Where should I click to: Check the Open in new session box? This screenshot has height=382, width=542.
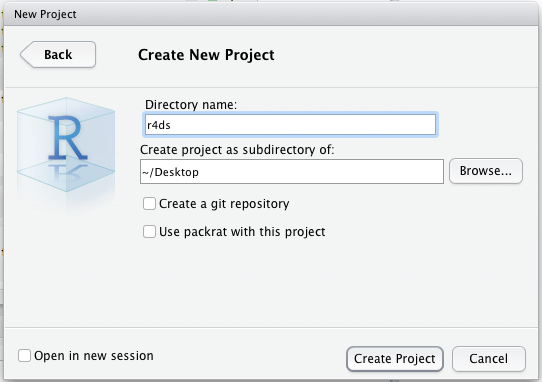pos(24,355)
